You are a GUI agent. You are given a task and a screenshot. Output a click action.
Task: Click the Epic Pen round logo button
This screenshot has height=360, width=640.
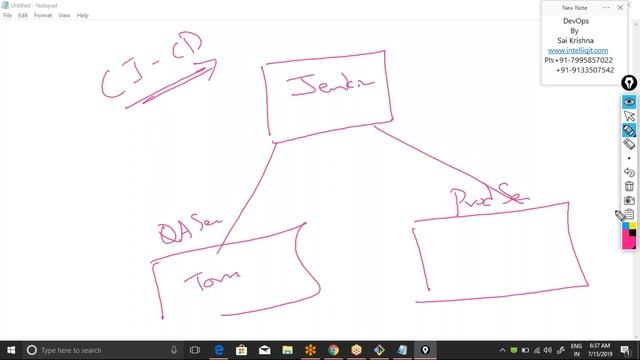[x=629, y=83]
